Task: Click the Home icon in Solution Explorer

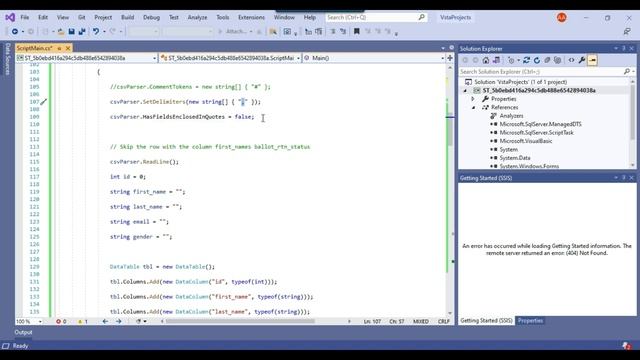Action: pyautogui.click(x=486, y=60)
